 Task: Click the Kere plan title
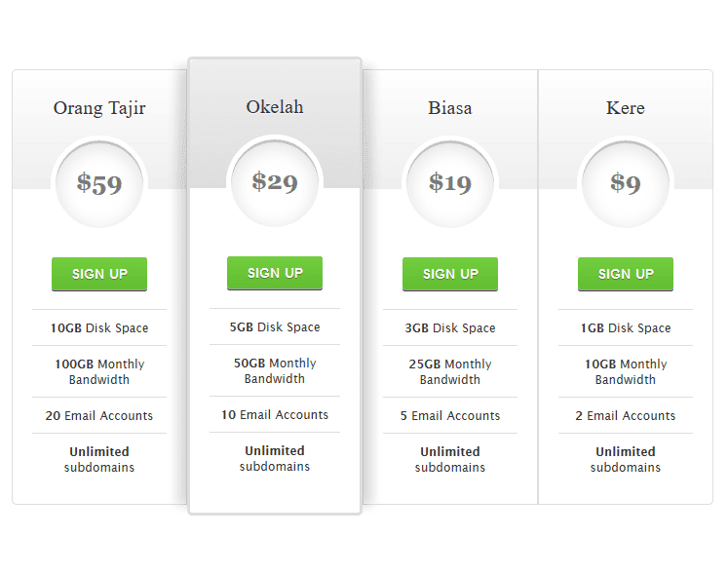click(626, 108)
